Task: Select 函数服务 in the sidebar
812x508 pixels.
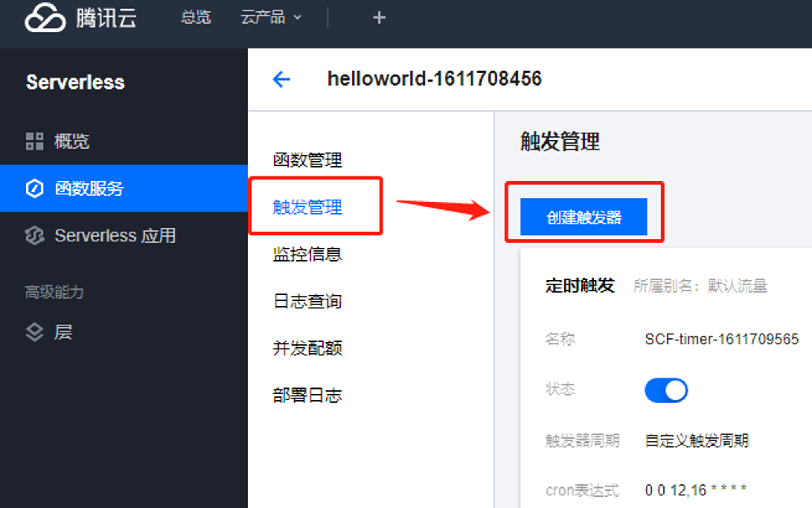Action: tap(124, 188)
